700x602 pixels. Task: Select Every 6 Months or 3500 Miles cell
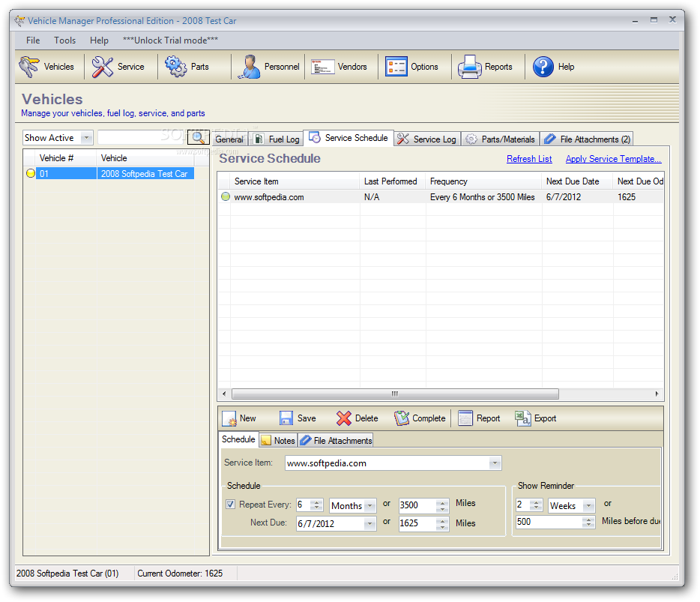click(482, 197)
